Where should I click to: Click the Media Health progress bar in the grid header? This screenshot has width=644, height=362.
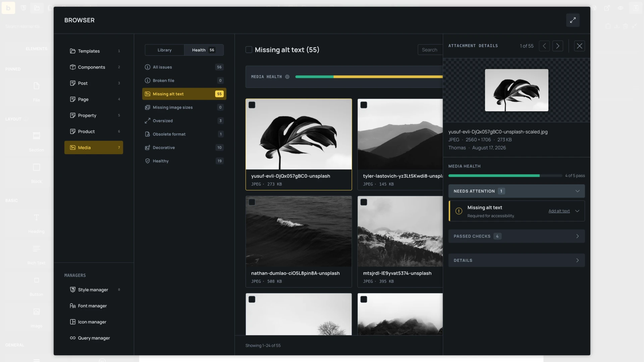tap(369, 77)
